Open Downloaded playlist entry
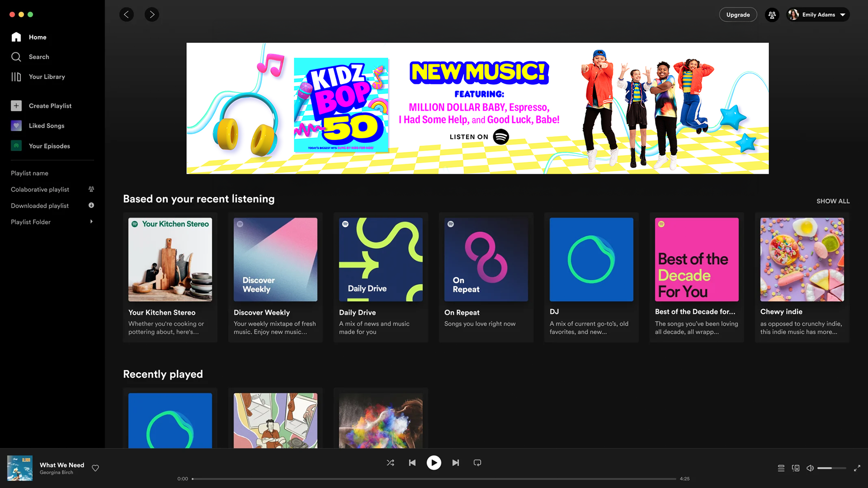The height and width of the screenshot is (488, 868). 40,206
